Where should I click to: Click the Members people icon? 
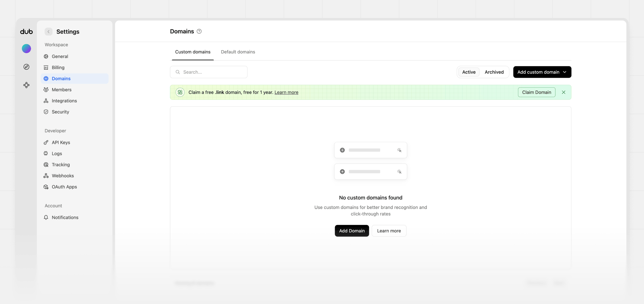click(46, 90)
